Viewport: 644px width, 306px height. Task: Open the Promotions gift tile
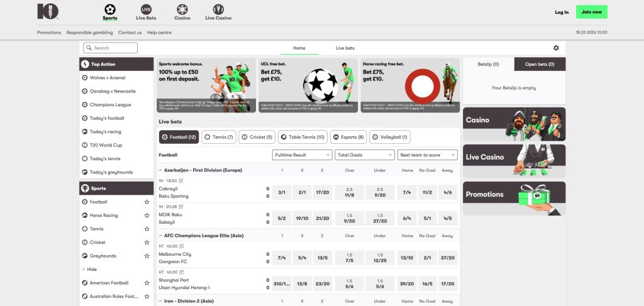(514, 198)
